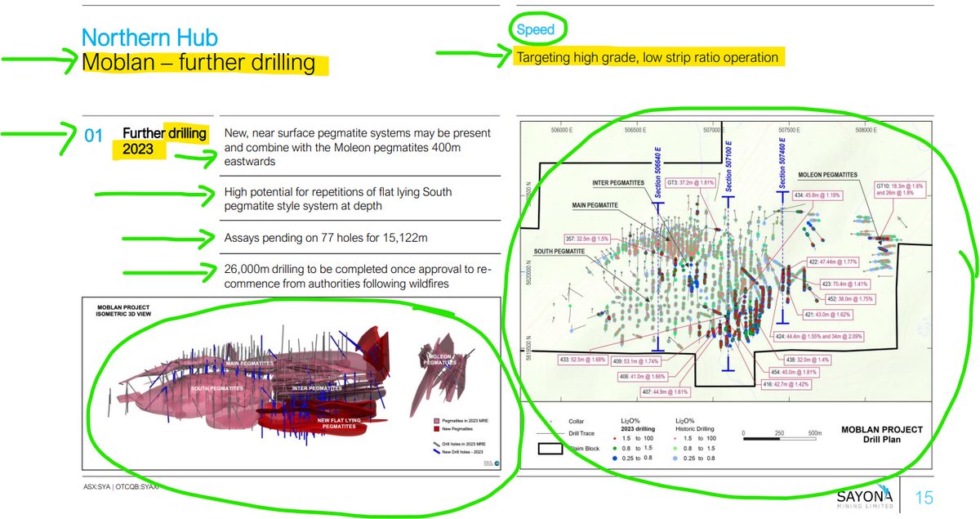Click the '434: 45.8m @ 1.19%' callout

[x=817, y=195]
